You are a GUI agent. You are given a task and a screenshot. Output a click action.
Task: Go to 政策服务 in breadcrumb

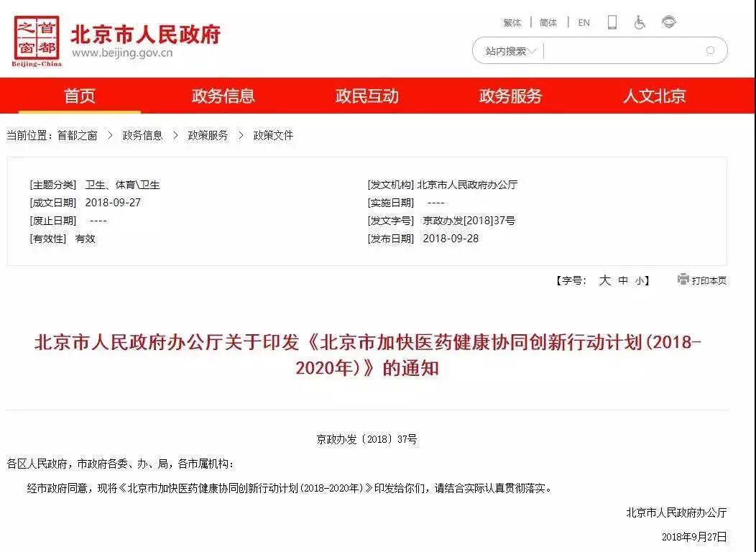(x=208, y=135)
